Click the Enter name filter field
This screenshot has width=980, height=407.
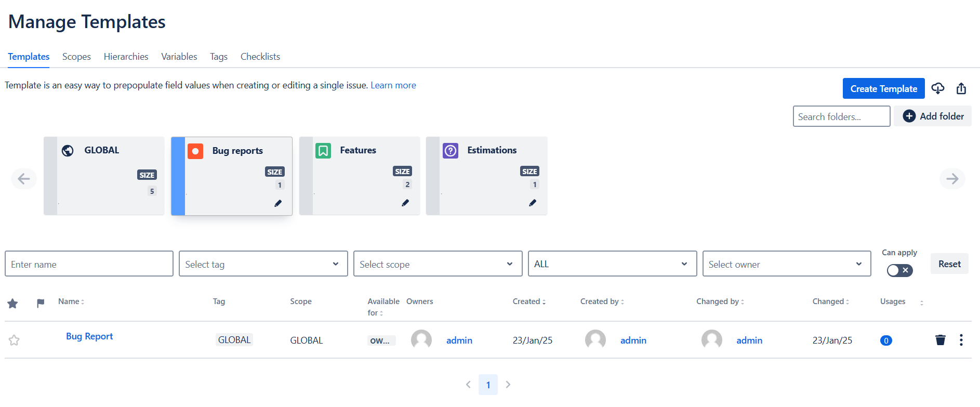pyautogui.click(x=89, y=264)
